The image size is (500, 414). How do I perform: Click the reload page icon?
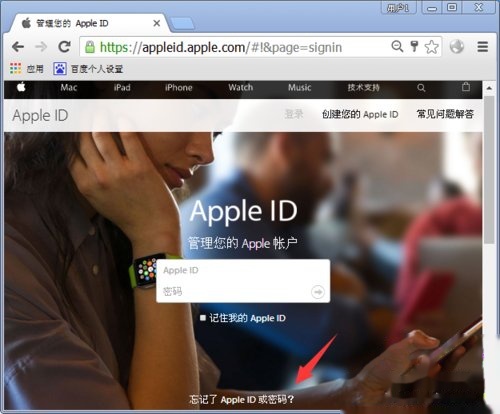(64, 47)
